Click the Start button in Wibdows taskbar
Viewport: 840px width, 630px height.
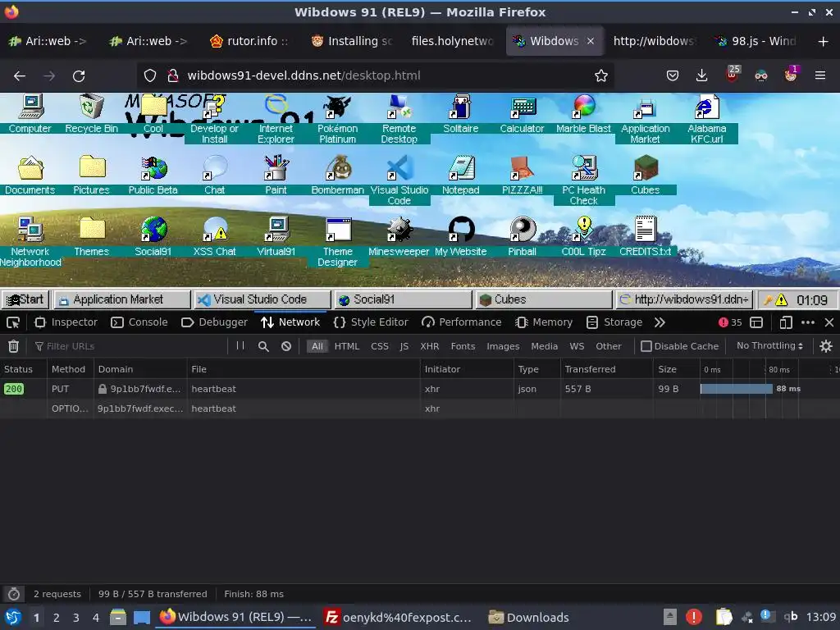point(25,300)
